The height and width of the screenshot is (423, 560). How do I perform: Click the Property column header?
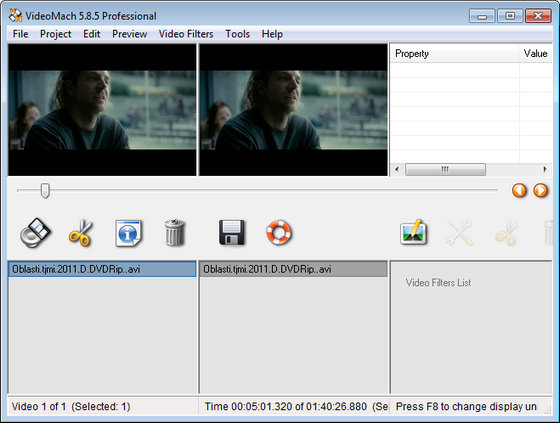[454, 54]
